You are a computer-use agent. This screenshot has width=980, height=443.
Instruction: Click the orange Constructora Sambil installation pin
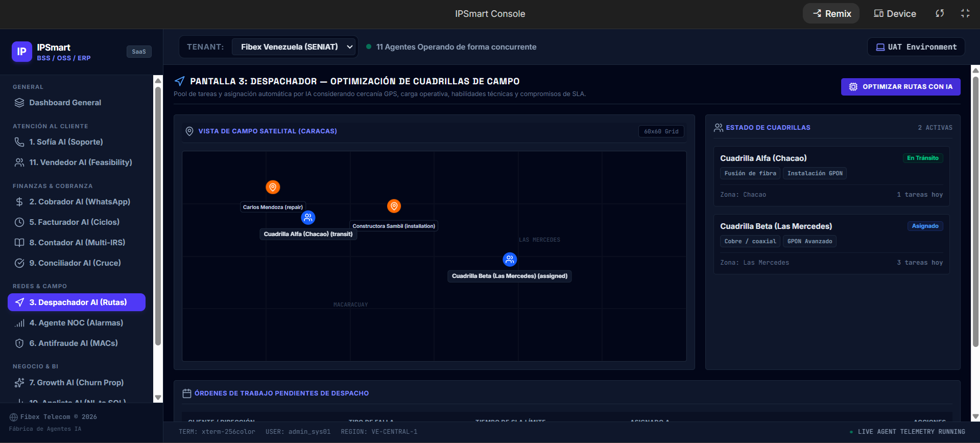tap(394, 206)
